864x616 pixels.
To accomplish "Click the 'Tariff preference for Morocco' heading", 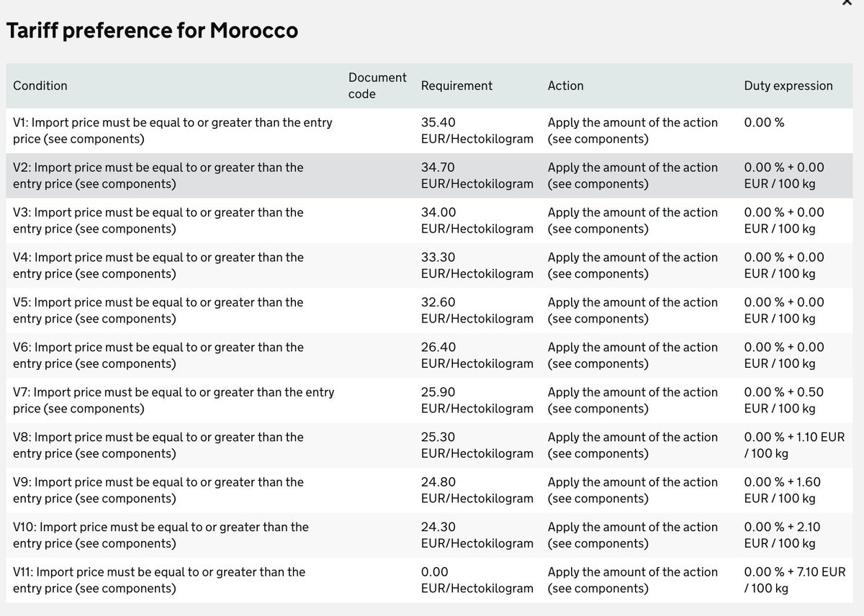I will [x=152, y=31].
